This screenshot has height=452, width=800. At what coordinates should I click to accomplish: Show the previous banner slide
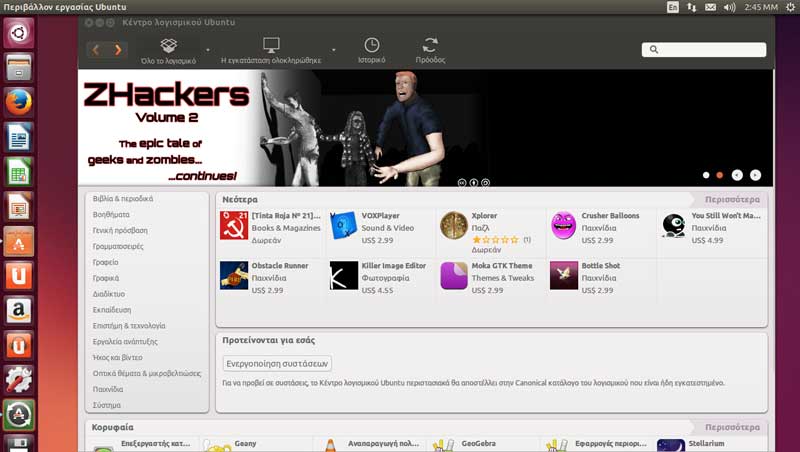(x=737, y=175)
